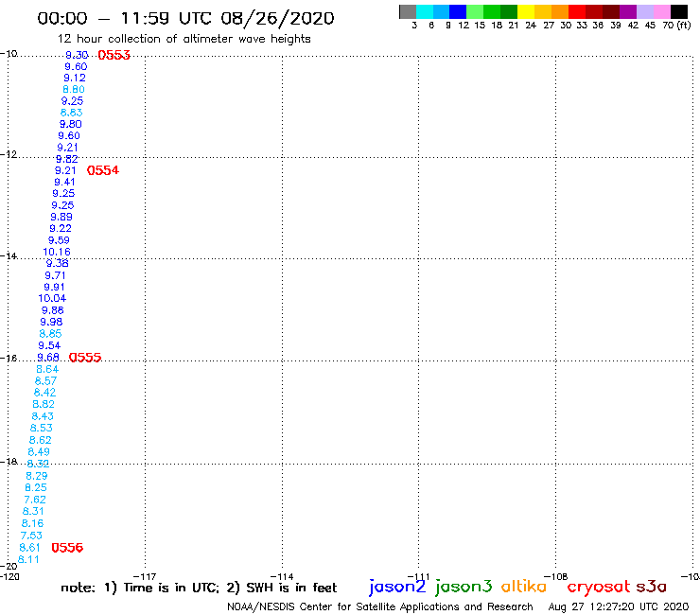The image size is (700, 615).
Task: Select the 0556 time marker
Action: coord(67,548)
